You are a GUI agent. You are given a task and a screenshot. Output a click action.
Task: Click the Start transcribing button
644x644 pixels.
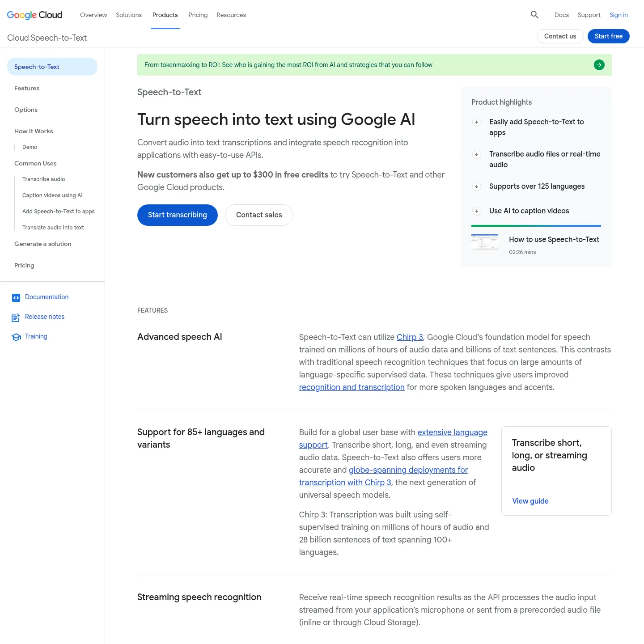point(178,215)
